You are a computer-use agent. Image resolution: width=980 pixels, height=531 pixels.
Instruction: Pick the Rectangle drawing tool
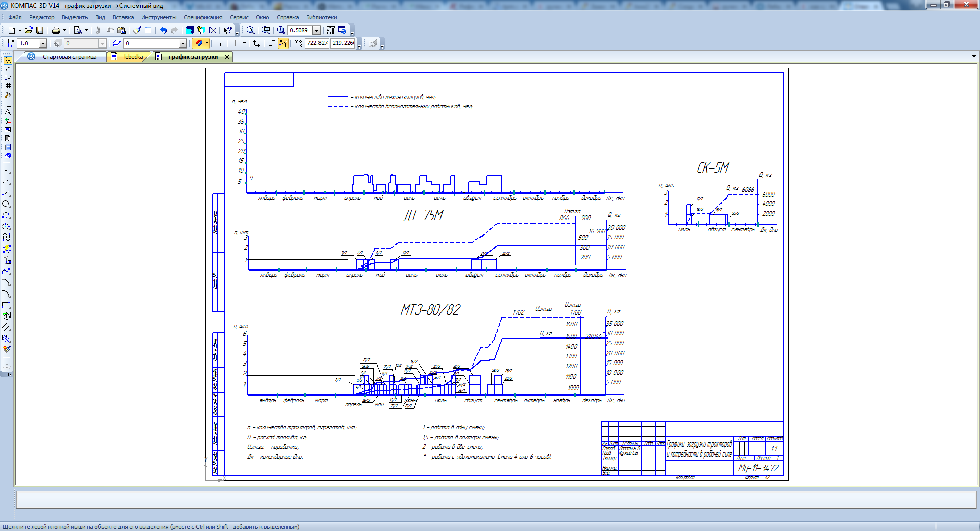click(x=6, y=305)
